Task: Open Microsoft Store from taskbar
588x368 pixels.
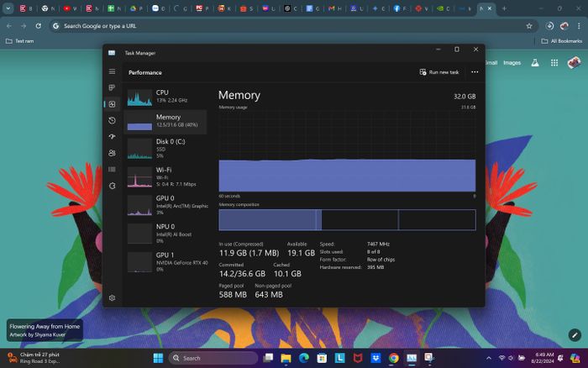Action: pos(322,358)
